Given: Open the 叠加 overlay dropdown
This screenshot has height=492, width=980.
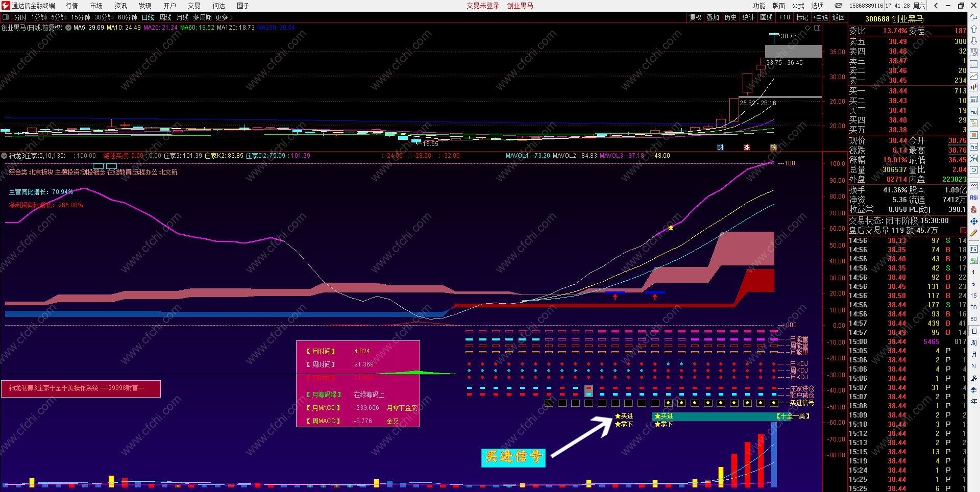Looking at the screenshot, I should (x=713, y=17).
